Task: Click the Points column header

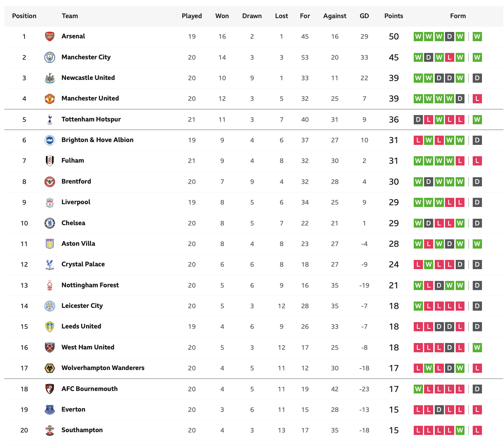Action: click(394, 16)
